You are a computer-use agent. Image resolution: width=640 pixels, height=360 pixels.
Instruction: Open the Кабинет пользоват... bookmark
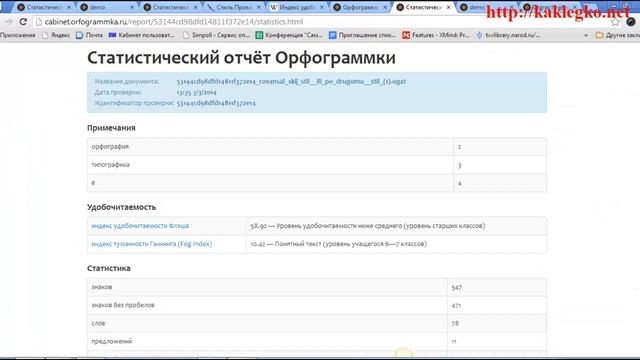point(141,36)
